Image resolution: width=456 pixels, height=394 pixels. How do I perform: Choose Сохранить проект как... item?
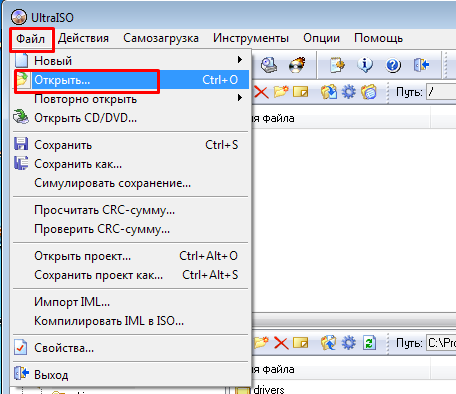coord(131,275)
